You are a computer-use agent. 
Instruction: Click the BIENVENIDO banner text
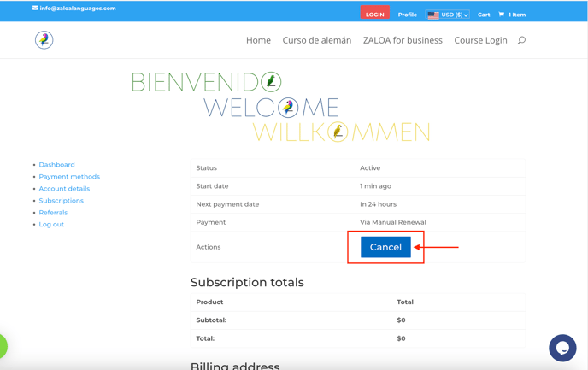point(206,82)
